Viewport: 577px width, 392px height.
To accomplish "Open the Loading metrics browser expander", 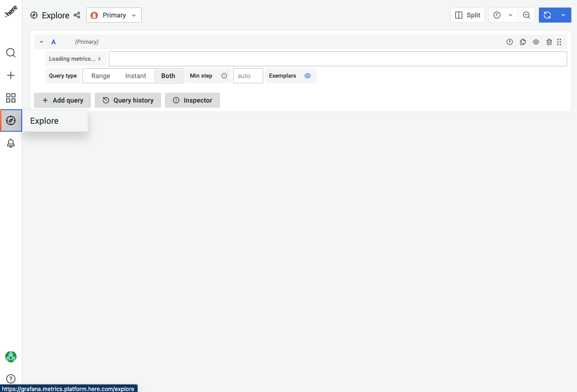I will coord(75,59).
